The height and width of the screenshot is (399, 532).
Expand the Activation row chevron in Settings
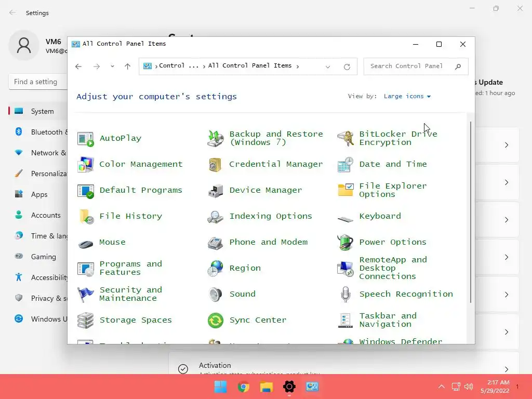click(x=506, y=369)
